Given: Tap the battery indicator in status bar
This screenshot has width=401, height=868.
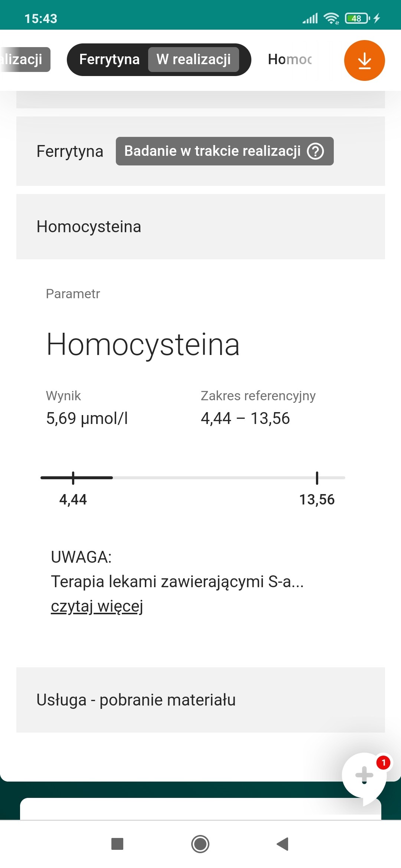Looking at the screenshot, I should coord(357,18).
